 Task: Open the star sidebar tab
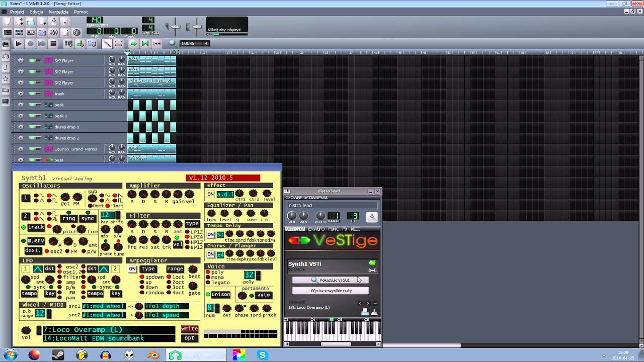[x=6, y=79]
